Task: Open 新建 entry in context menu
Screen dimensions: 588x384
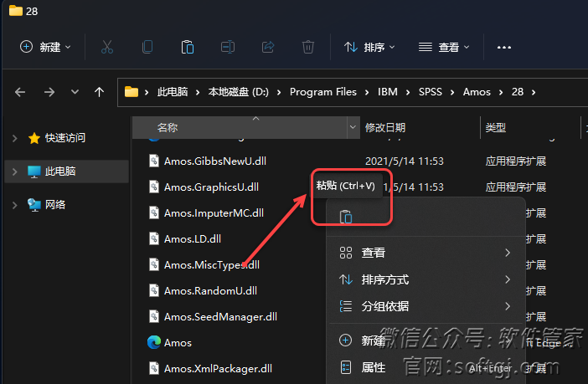Action: (x=426, y=340)
